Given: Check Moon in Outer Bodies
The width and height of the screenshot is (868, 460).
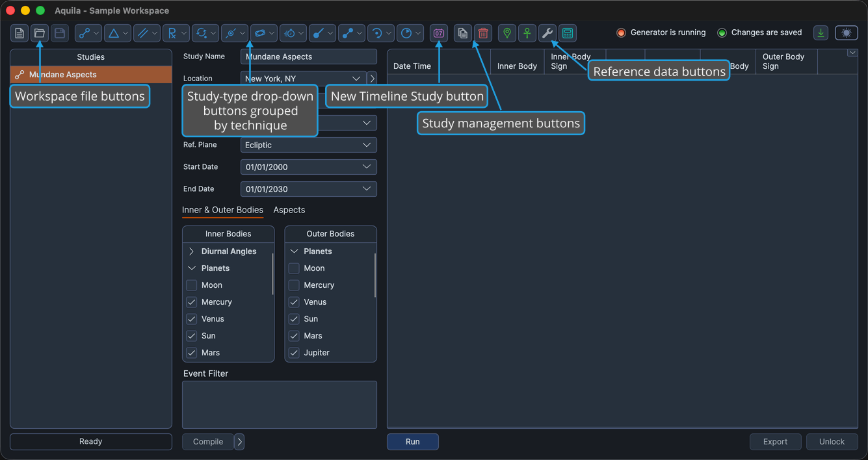Looking at the screenshot, I should pyautogui.click(x=294, y=268).
